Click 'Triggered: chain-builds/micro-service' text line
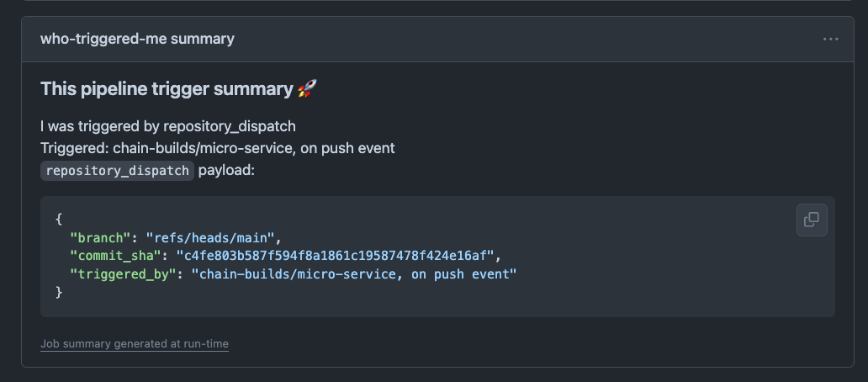Viewport: 868px width, 382px height. point(217,148)
